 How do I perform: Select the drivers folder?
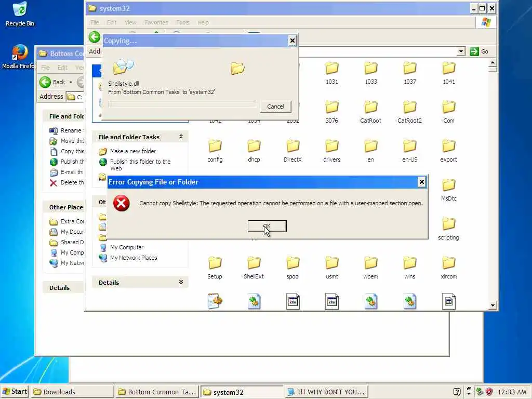pyautogui.click(x=332, y=151)
